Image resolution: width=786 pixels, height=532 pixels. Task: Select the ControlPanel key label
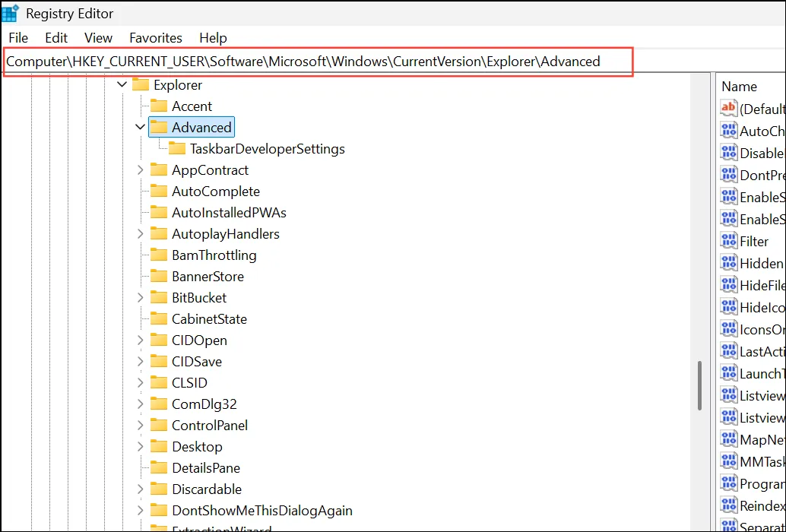(x=210, y=426)
